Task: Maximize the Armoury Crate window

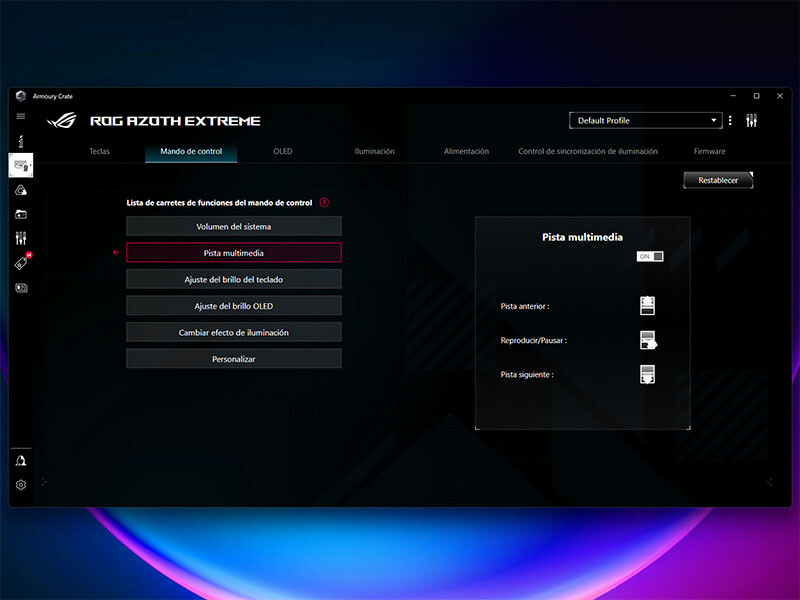Action: point(757,96)
